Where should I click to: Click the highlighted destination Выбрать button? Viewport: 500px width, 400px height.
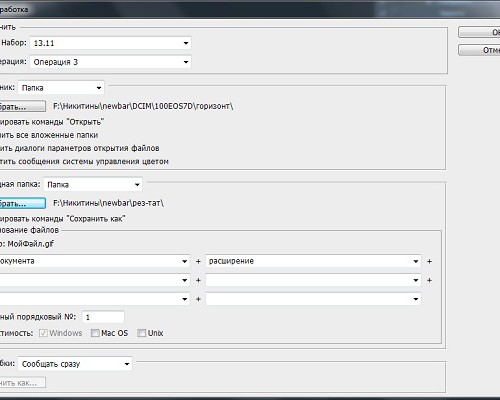22,203
